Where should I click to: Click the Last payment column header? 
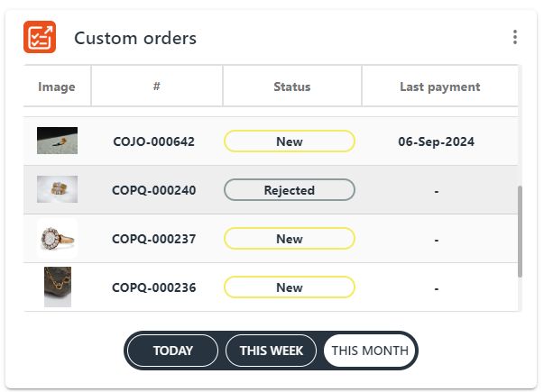439,87
